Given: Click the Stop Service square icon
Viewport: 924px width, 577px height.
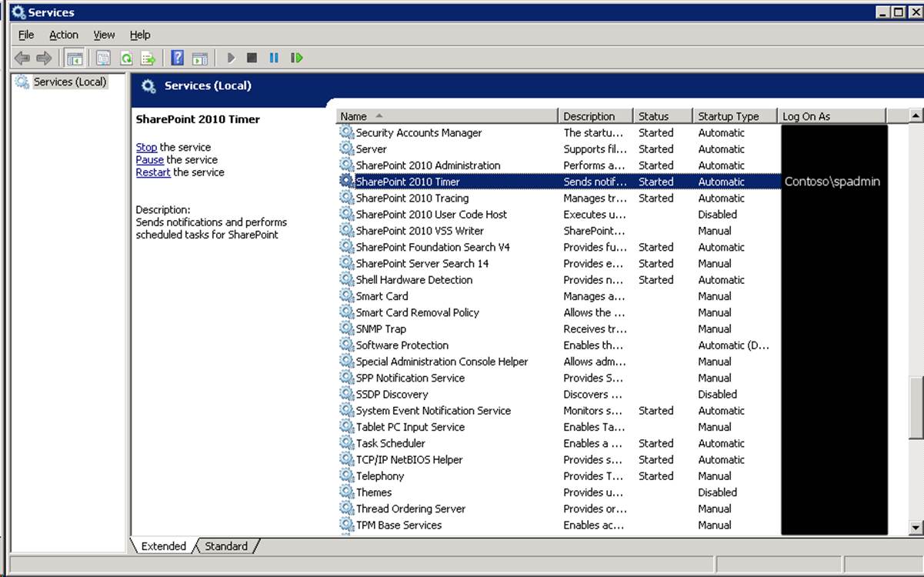Looking at the screenshot, I should click(x=252, y=58).
